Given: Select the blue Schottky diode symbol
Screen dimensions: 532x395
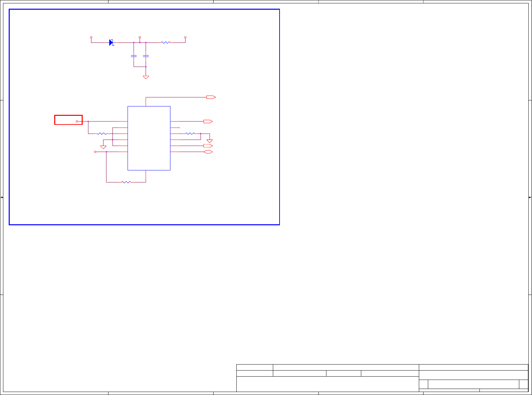Looking at the screenshot, I should (111, 43).
